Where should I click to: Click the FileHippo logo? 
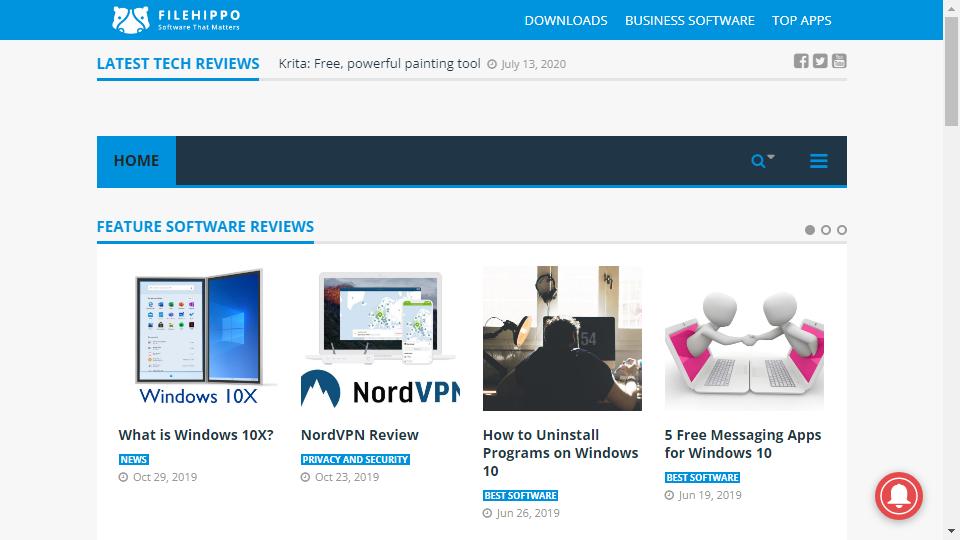click(176, 20)
